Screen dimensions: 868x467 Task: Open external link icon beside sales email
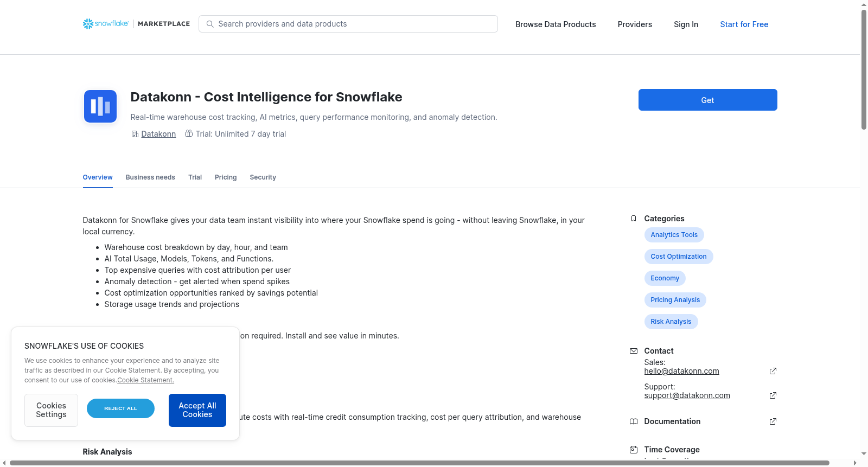pyautogui.click(x=773, y=371)
